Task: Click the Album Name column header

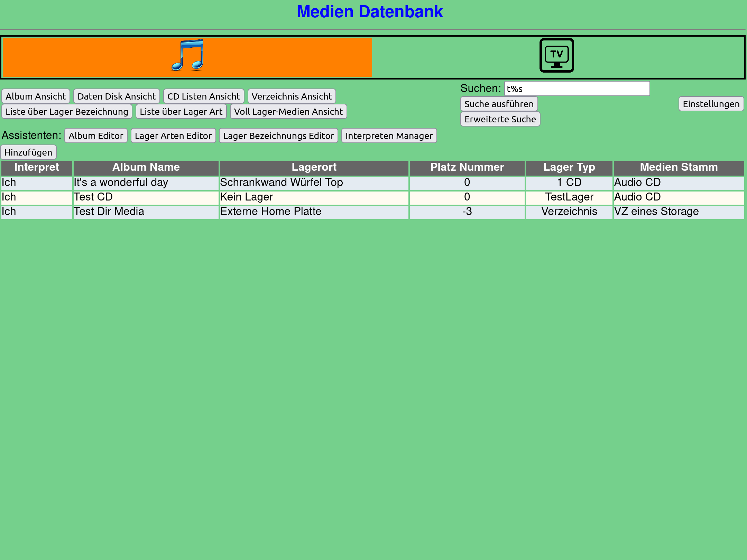Action: pos(146,168)
